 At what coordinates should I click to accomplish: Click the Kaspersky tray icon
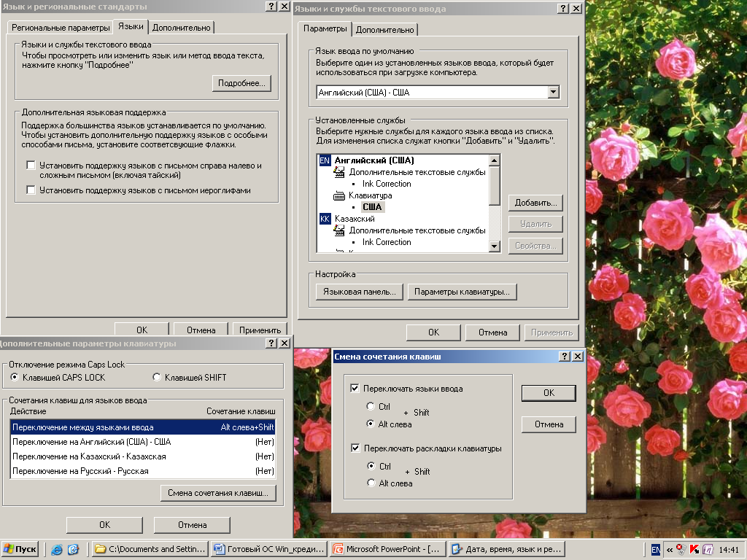click(694, 550)
